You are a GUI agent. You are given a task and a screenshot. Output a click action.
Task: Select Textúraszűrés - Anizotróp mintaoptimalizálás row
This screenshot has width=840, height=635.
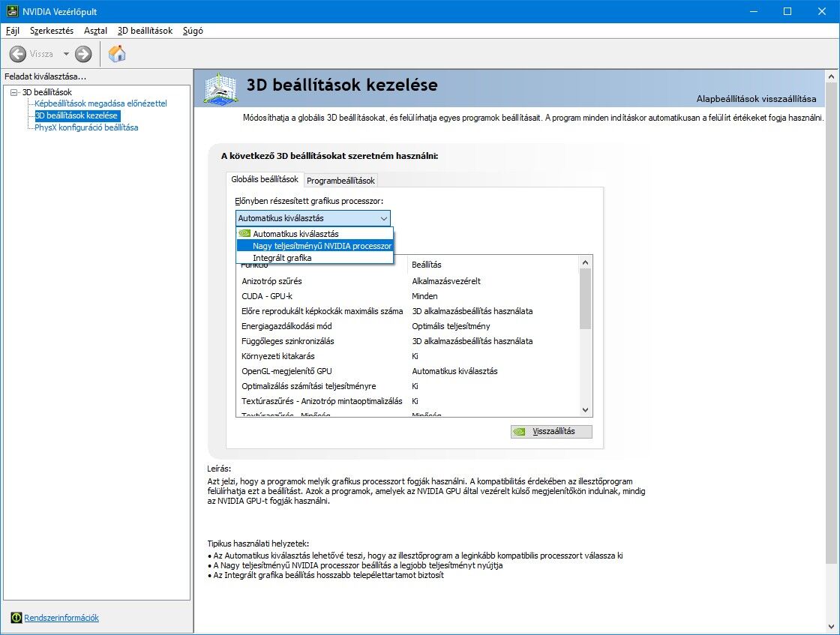click(x=407, y=401)
